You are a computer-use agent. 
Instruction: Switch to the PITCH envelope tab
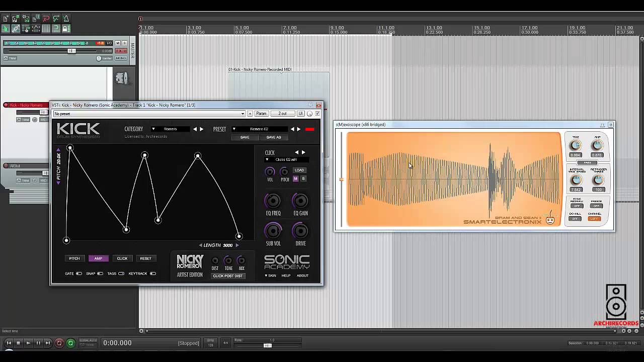[x=74, y=258]
